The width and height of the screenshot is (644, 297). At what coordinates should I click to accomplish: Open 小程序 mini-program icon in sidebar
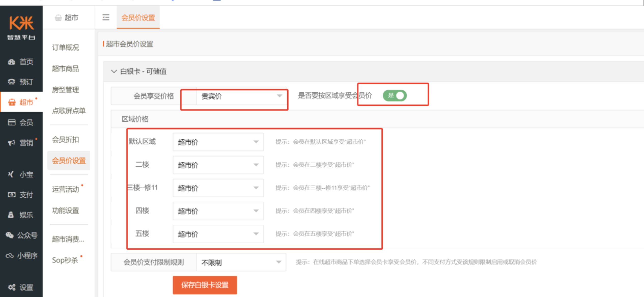tap(10, 255)
